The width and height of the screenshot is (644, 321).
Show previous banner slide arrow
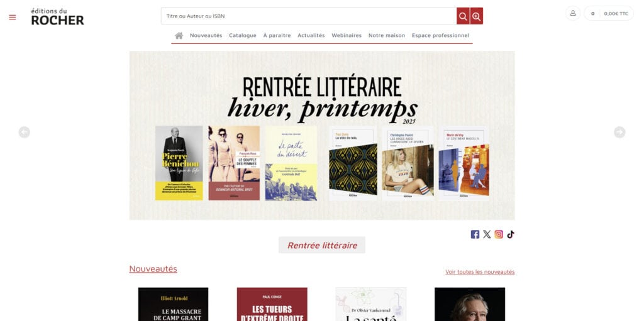point(25,132)
